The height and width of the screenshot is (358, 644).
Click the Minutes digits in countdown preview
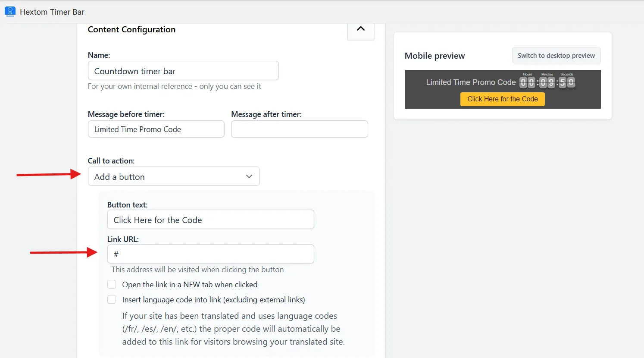[547, 82]
